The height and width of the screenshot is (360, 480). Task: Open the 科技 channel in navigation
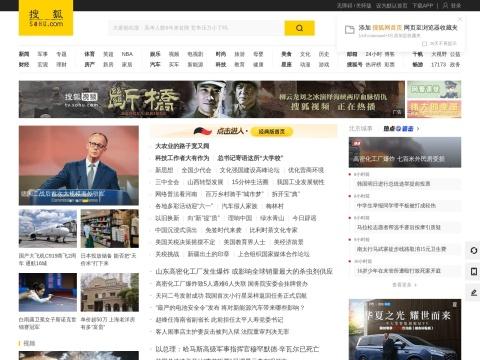click(x=221, y=64)
